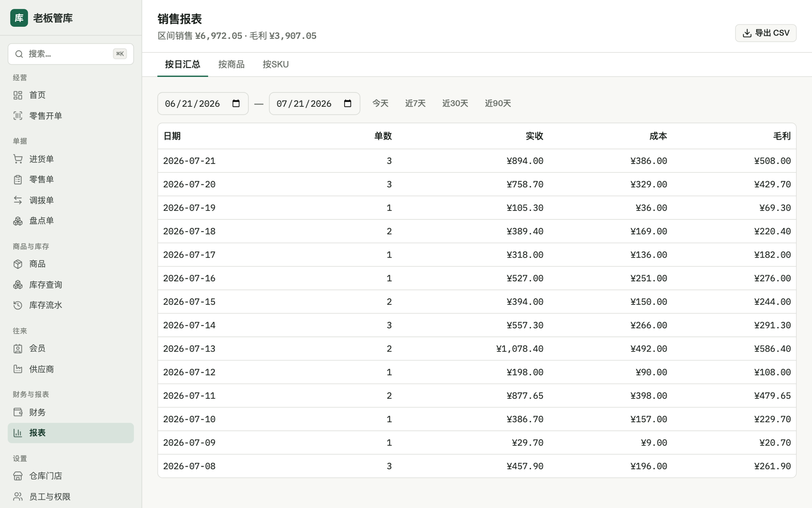Click the 仓库门店 store icon
This screenshot has height=508, width=812.
(x=18, y=476)
